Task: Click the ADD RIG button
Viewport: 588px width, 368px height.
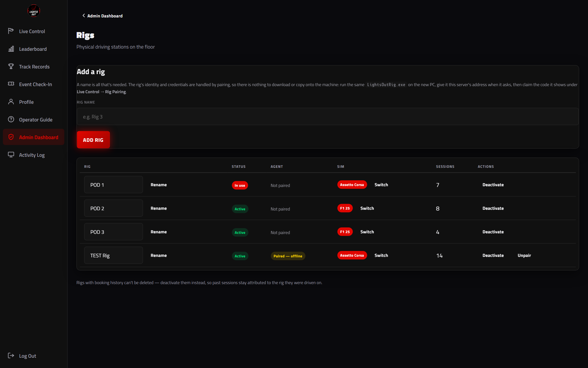Action: pyautogui.click(x=93, y=140)
